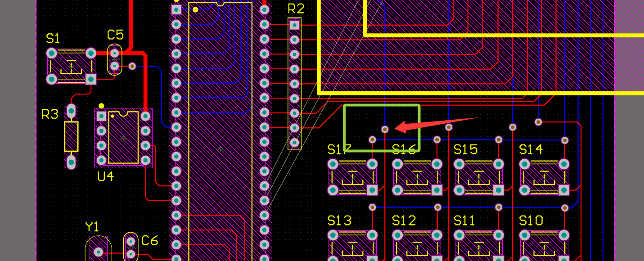The width and height of the screenshot is (644, 261).
Task: Select the top pad of capacitor C6
Action: [131, 241]
